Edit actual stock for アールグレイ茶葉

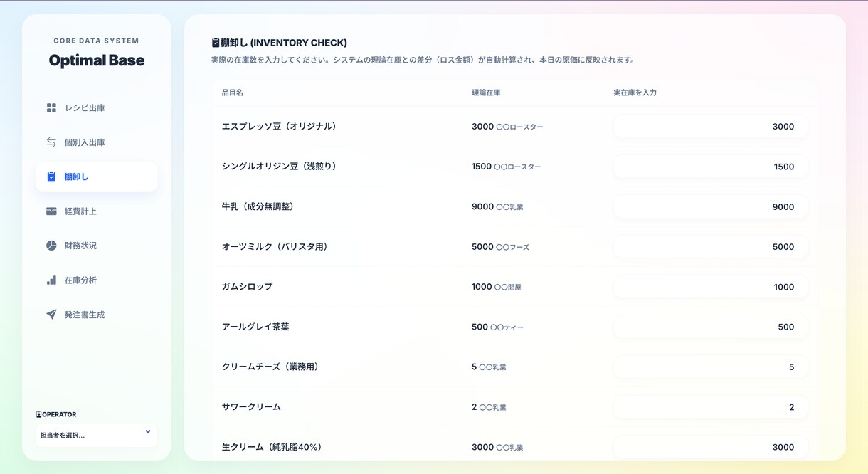point(710,327)
